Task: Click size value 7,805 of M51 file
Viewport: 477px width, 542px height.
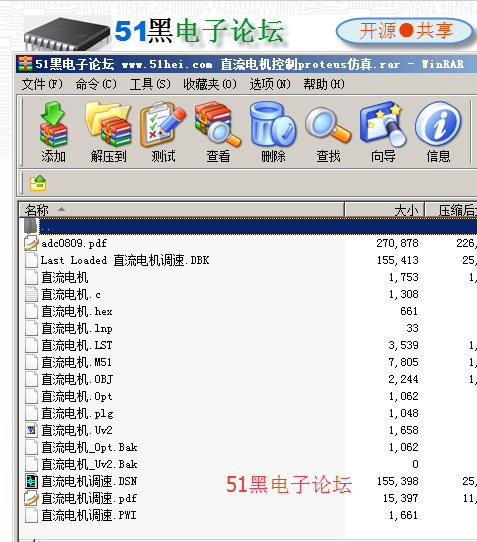Action: point(403,362)
